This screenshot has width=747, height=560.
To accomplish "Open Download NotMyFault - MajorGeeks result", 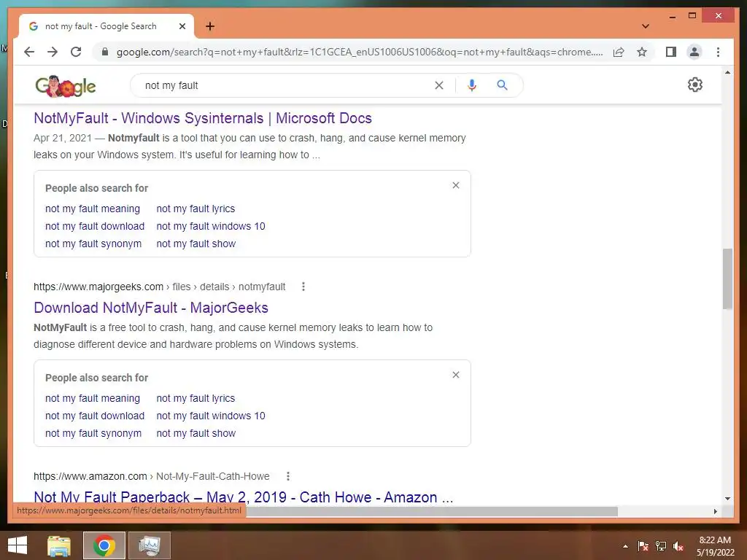I will click(150, 308).
